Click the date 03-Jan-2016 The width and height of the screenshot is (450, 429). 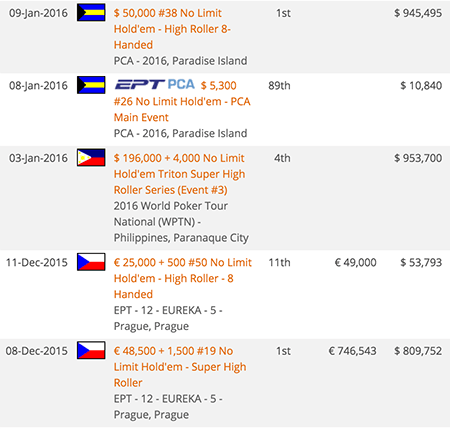tap(38, 158)
